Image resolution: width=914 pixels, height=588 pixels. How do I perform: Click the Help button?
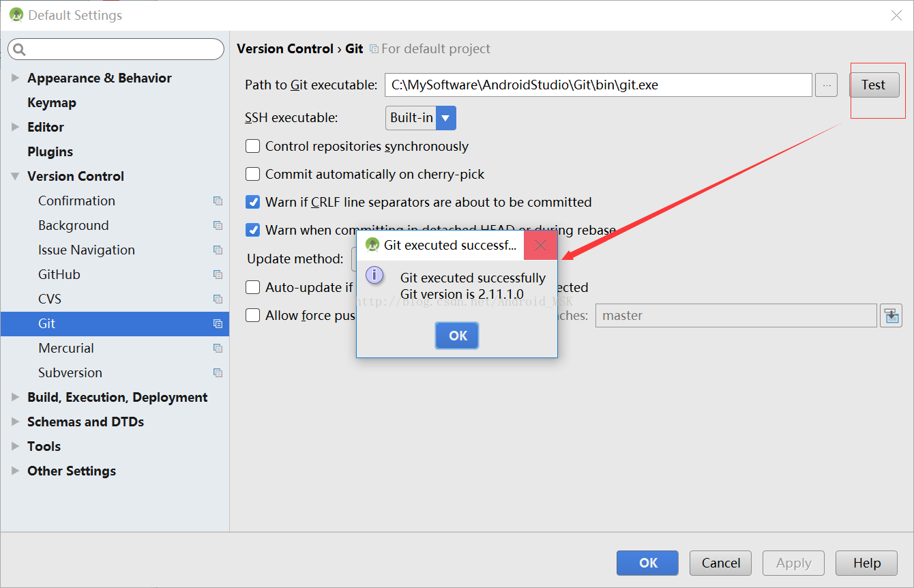point(867,563)
